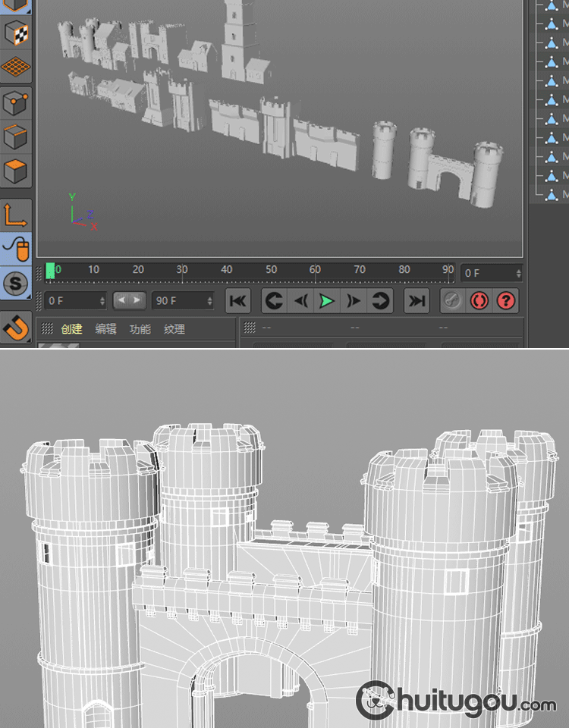Jump to the end of the animation
This screenshot has width=569, height=728.
point(417,301)
